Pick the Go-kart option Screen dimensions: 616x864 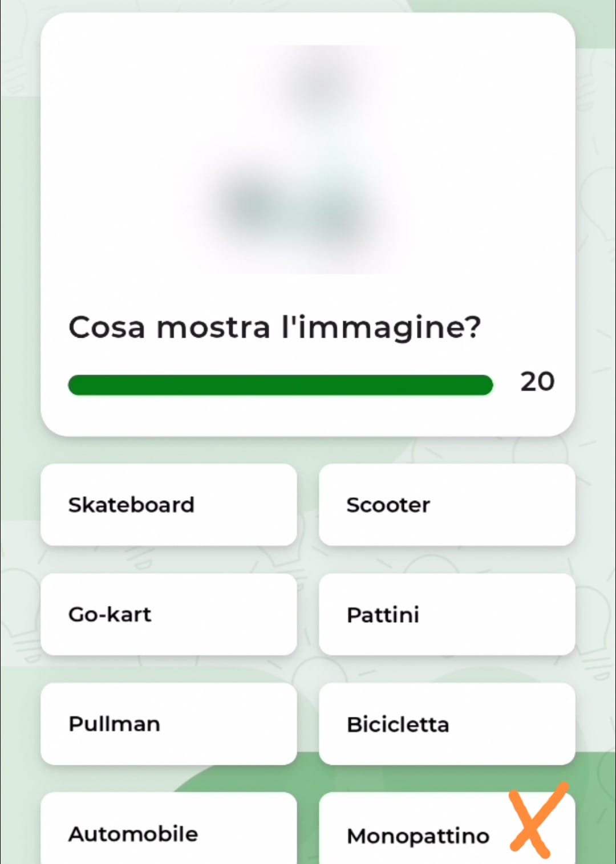169,614
